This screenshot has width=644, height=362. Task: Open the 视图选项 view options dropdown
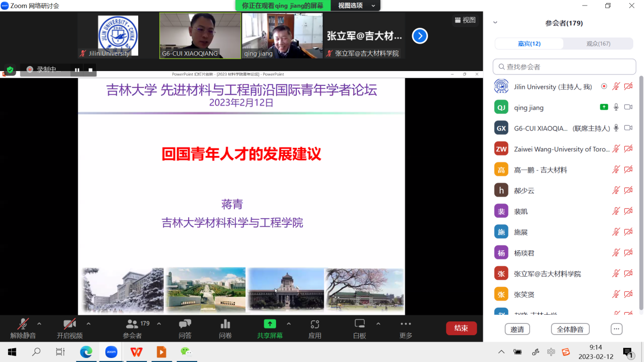tap(356, 6)
